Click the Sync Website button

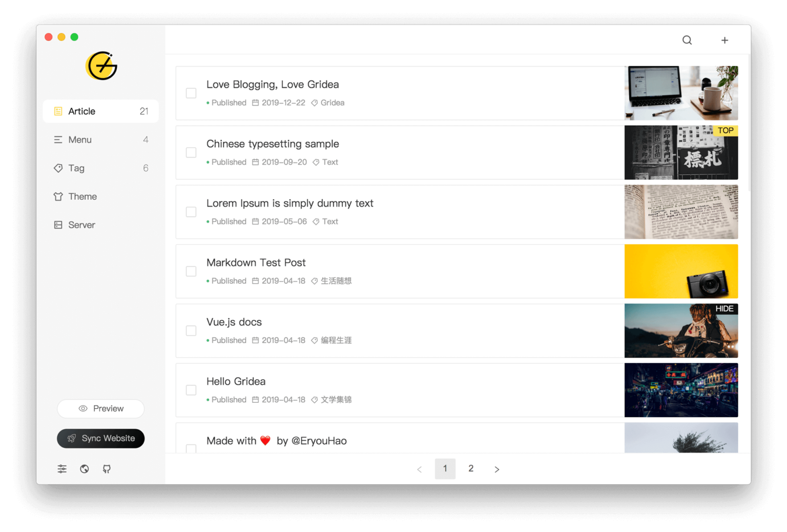tap(100, 438)
